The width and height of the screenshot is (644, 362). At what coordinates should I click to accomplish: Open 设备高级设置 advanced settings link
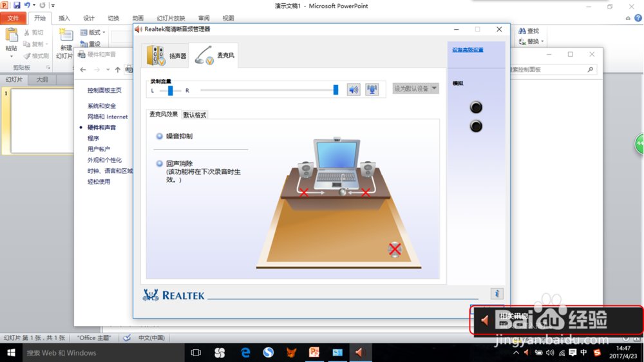468,50
